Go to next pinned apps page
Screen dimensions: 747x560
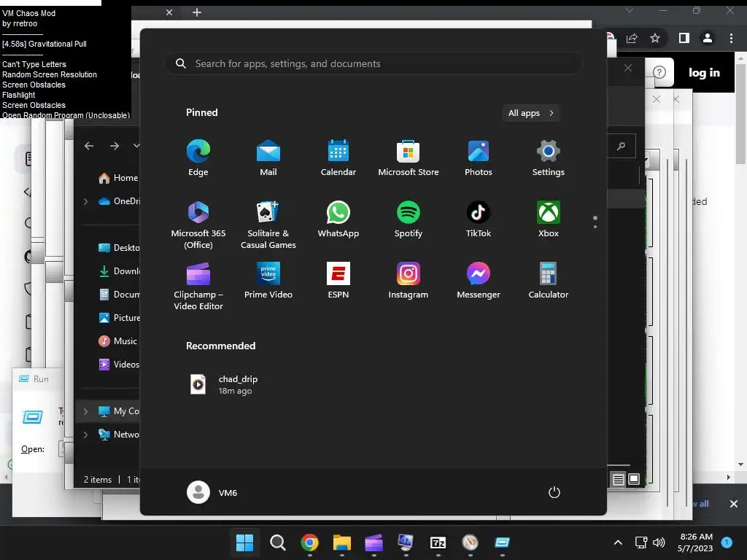coord(595,226)
